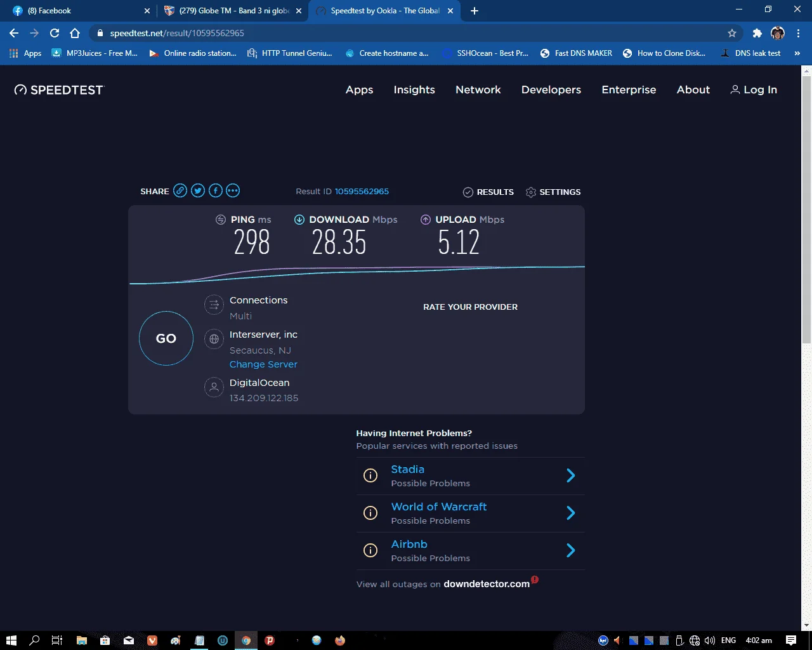Open the taskbar volume control
The height and width of the screenshot is (650, 812).
[x=710, y=640]
